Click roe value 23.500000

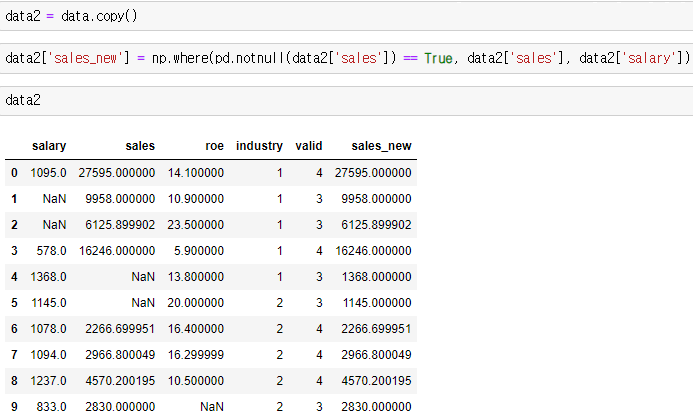tap(196, 225)
